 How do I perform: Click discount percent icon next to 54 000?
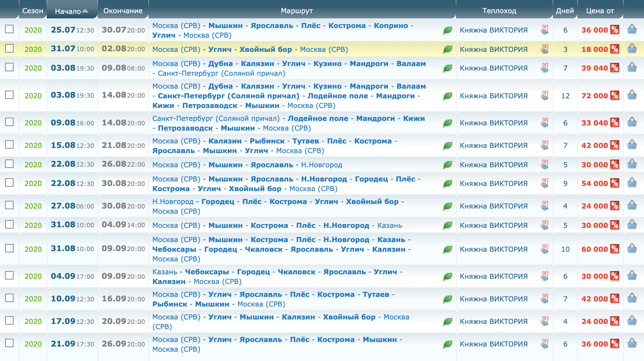[x=615, y=183]
